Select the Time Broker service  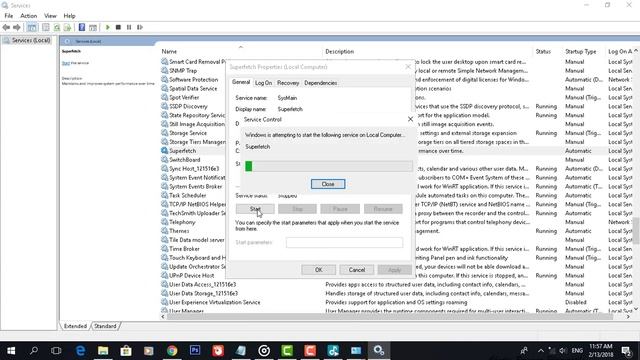[184, 249]
